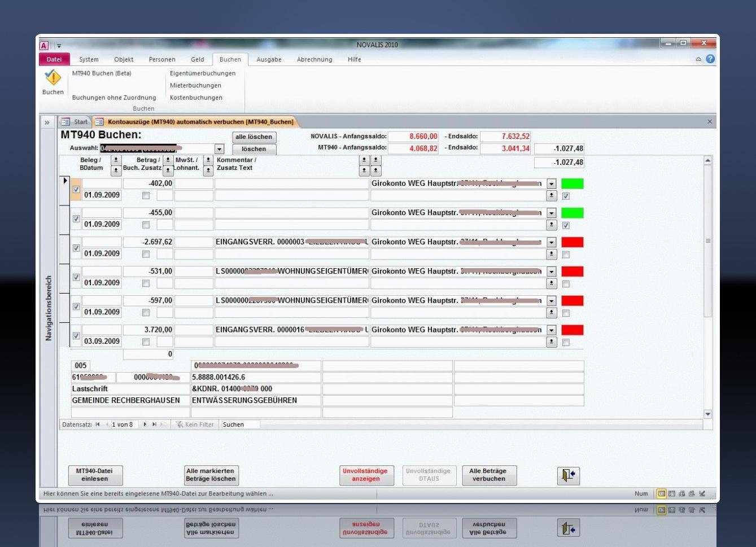Uncheck the selection checkbox for -402,00 row
The height and width of the screenshot is (547, 756).
pos(76,190)
